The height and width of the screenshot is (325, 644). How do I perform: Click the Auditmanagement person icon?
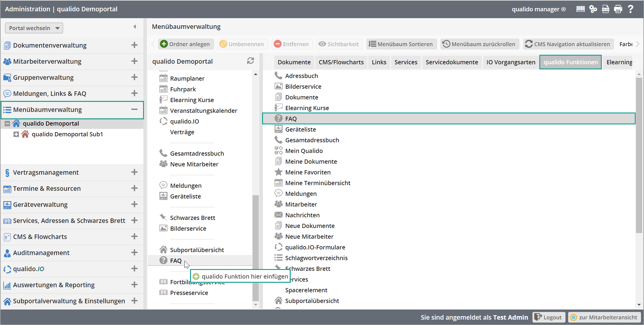click(7, 253)
